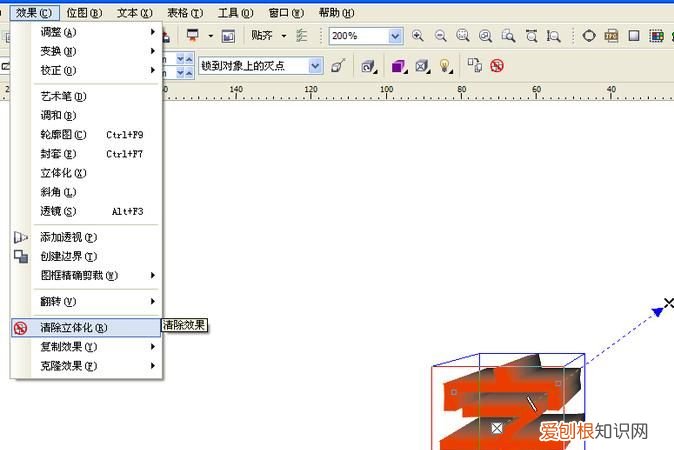The height and width of the screenshot is (450, 674).
Task: Click the X vanishing point marker
Action: click(668, 303)
